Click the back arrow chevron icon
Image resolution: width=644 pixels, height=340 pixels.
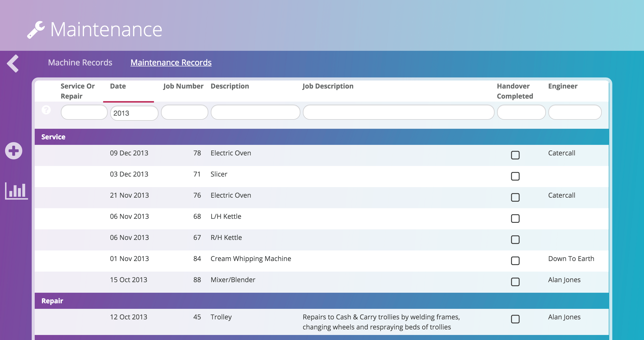[x=13, y=63]
